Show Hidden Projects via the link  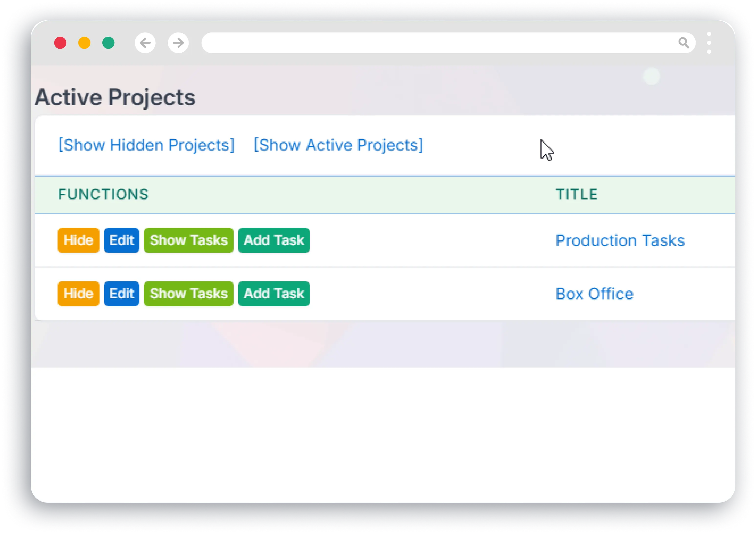146,145
